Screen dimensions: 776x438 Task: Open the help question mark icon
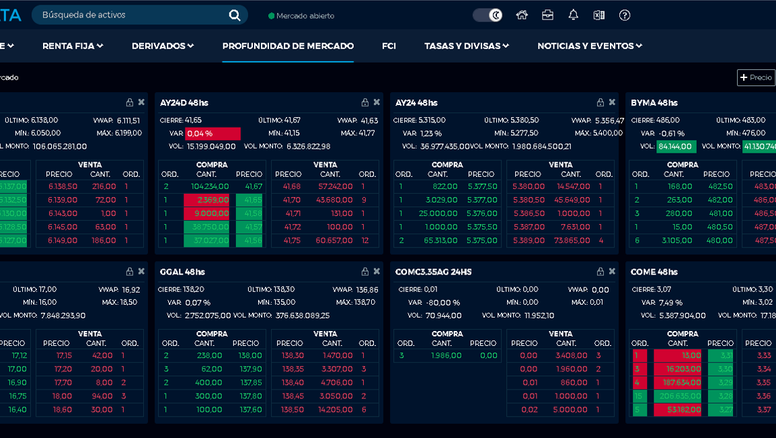(x=625, y=15)
